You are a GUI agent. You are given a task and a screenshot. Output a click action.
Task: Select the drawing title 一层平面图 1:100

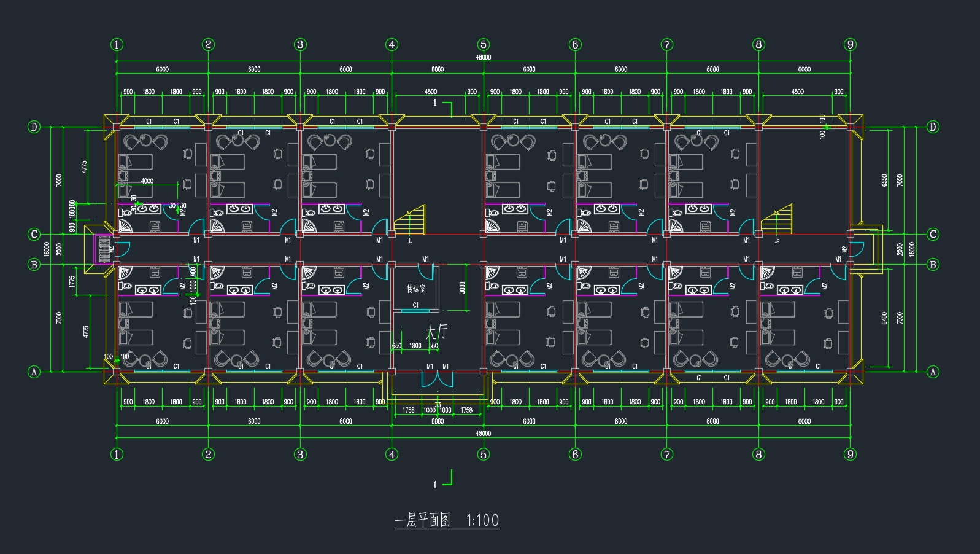tap(447, 520)
